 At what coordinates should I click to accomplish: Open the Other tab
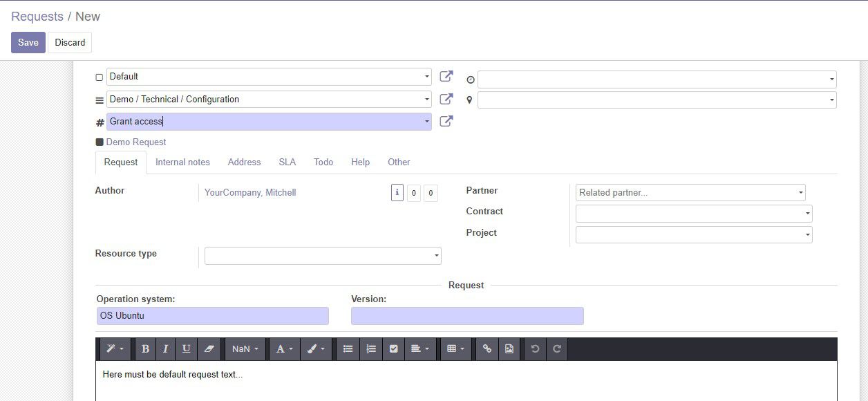coord(399,162)
